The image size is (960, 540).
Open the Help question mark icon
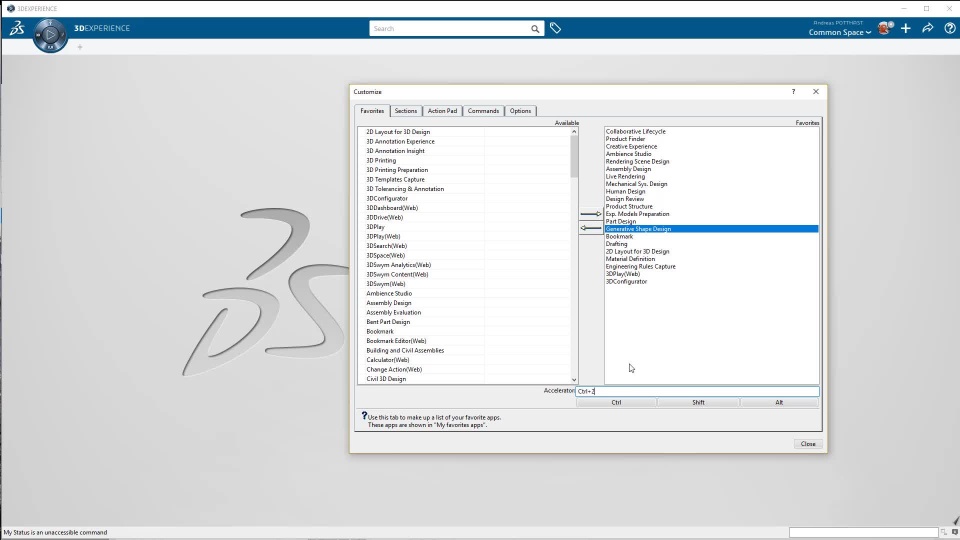pos(950,28)
